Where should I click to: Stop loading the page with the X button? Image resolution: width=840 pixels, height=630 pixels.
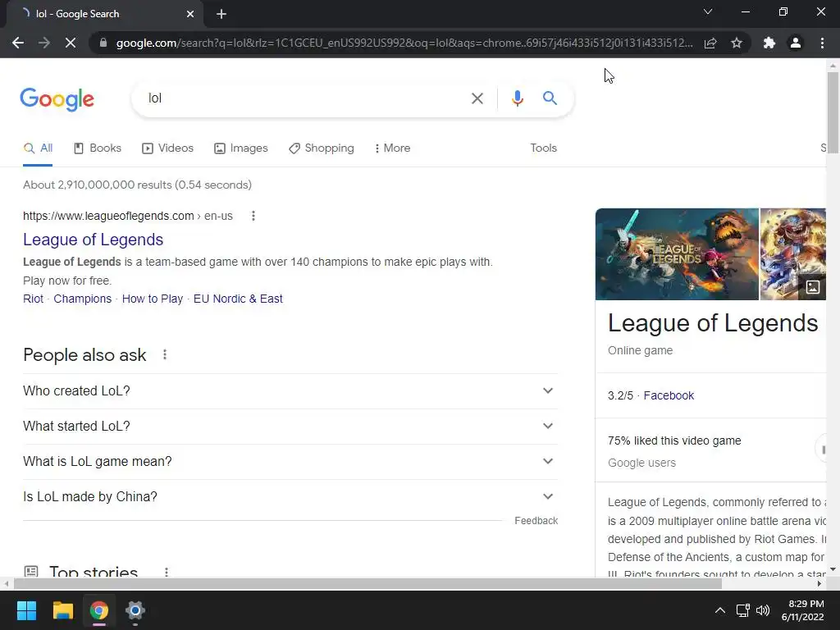[x=71, y=43]
